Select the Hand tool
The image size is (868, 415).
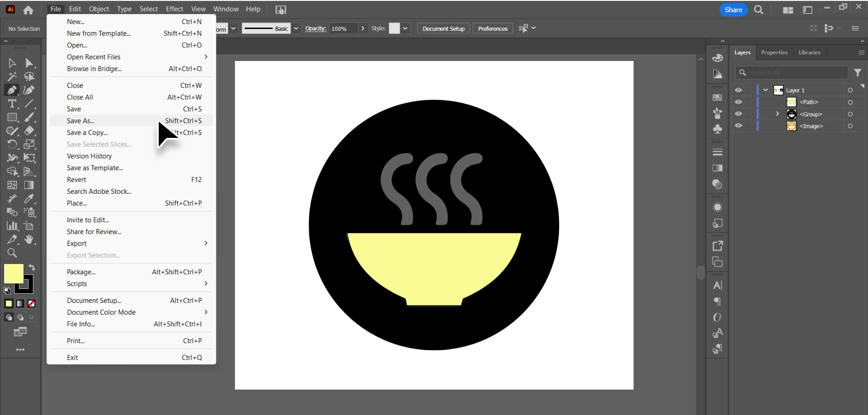click(29, 239)
